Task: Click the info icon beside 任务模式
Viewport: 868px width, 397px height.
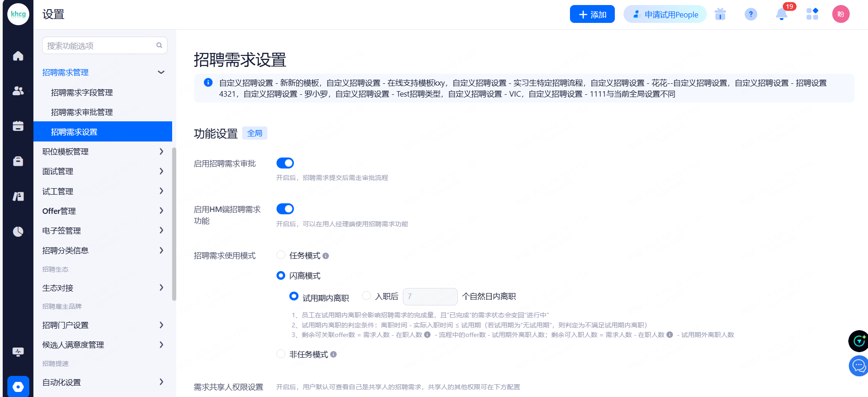Action: 325,256
